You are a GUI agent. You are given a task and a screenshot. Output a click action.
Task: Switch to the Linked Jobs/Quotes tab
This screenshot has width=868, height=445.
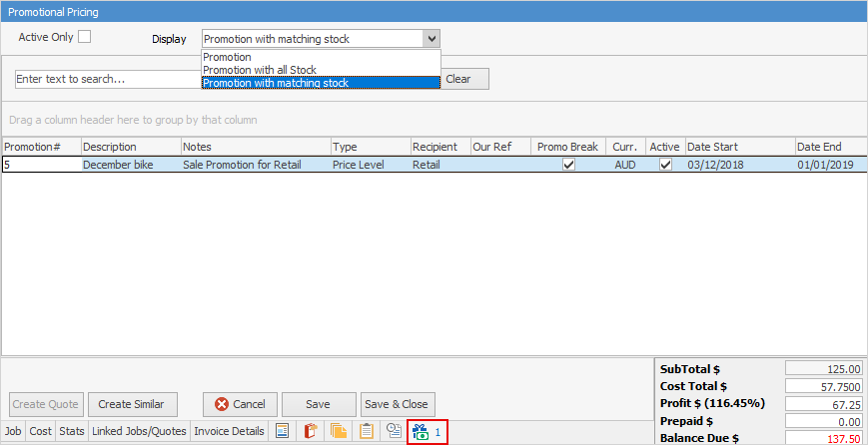tap(140, 431)
